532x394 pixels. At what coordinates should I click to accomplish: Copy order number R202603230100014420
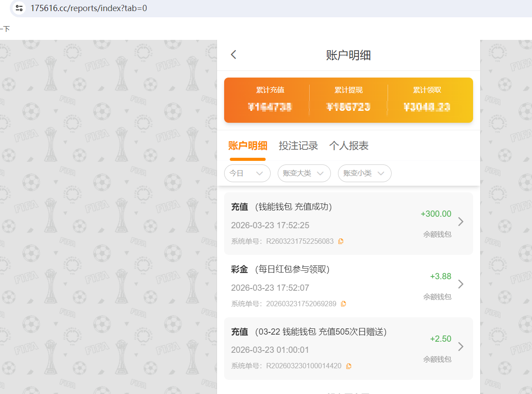tap(349, 366)
